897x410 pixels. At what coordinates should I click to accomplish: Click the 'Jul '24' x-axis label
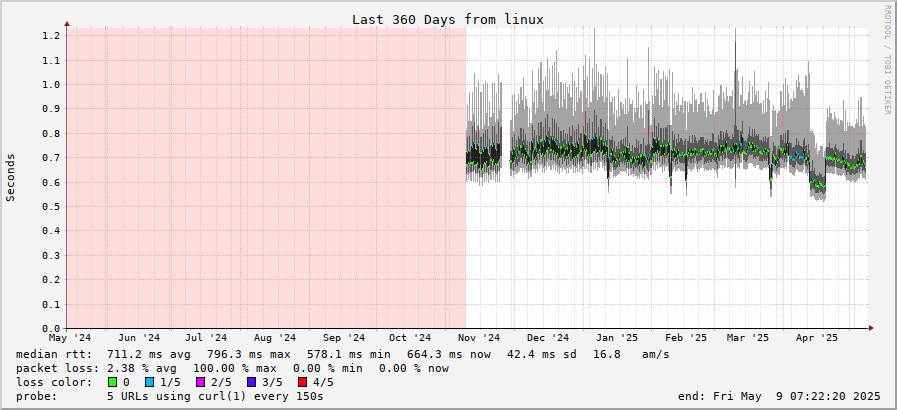207,338
